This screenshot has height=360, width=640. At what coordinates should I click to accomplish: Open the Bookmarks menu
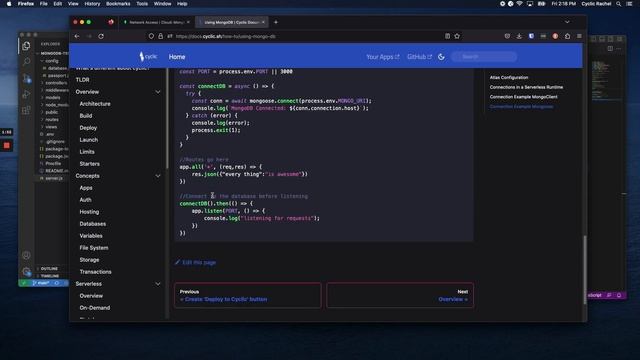coord(118,4)
